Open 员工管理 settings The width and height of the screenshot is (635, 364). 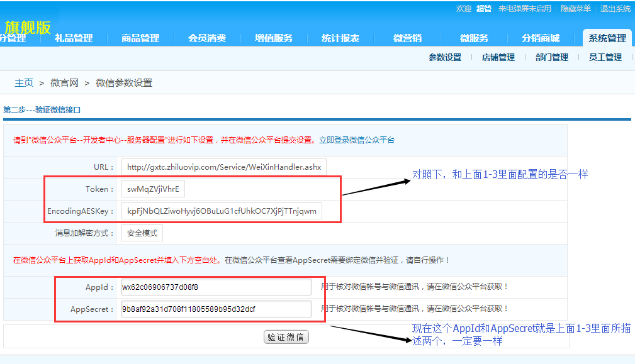pyautogui.click(x=604, y=57)
